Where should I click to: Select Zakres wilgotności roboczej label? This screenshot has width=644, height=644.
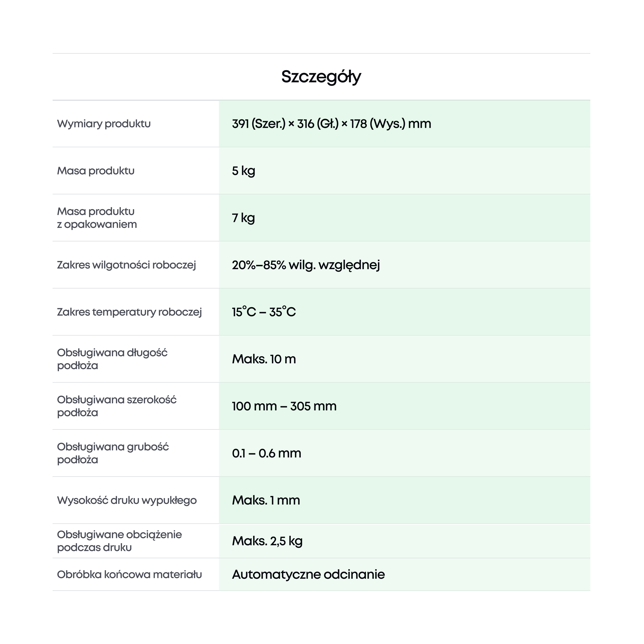[x=126, y=265]
